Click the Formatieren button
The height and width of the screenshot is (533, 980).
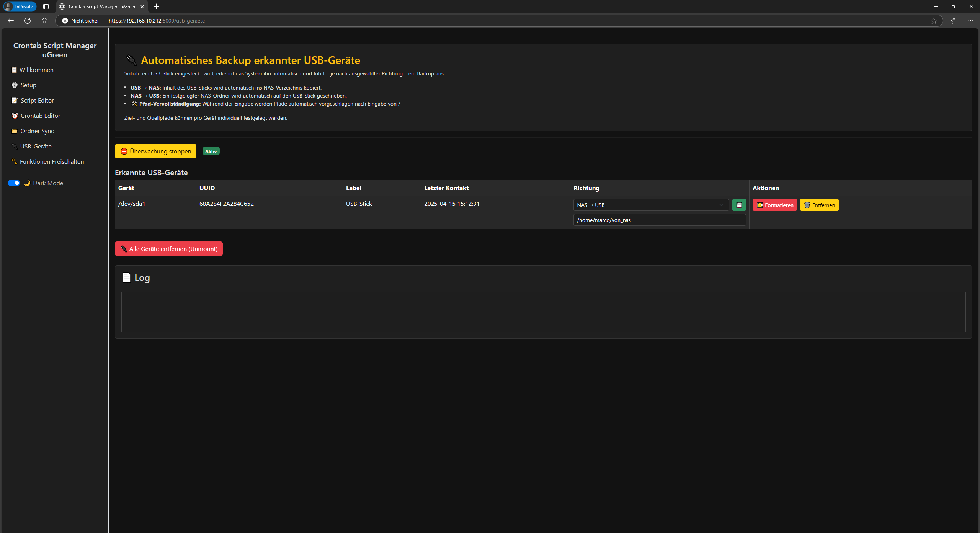[774, 205]
